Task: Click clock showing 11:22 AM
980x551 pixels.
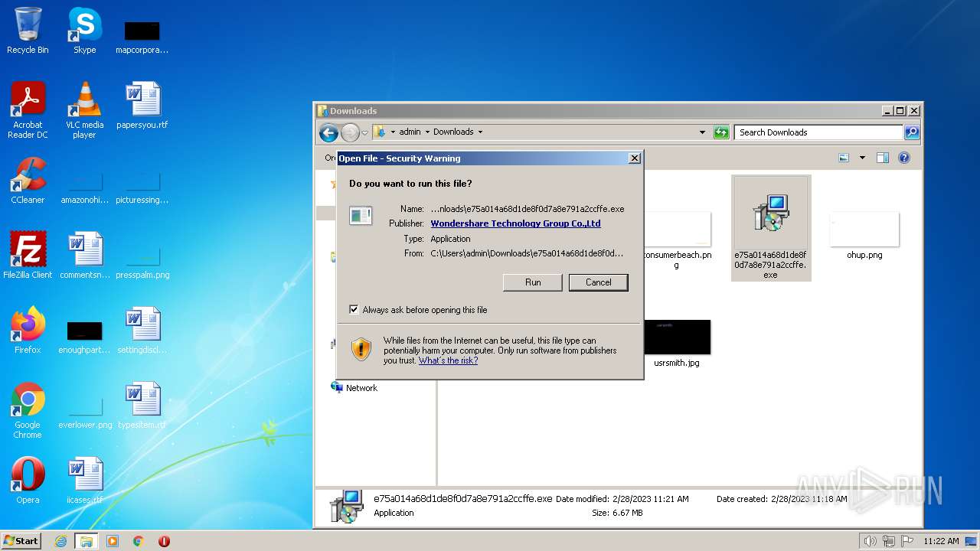Action: (x=941, y=541)
